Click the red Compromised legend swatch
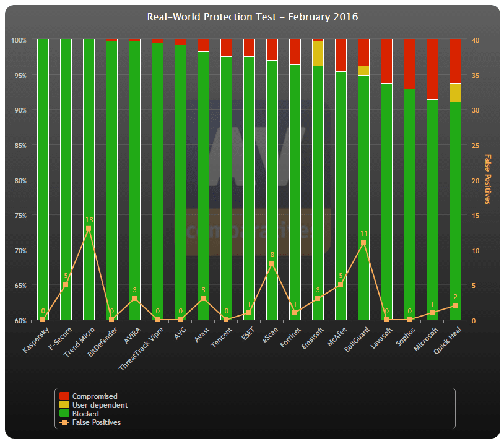Image resolution: width=504 pixels, height=441 pixels. 64,396
